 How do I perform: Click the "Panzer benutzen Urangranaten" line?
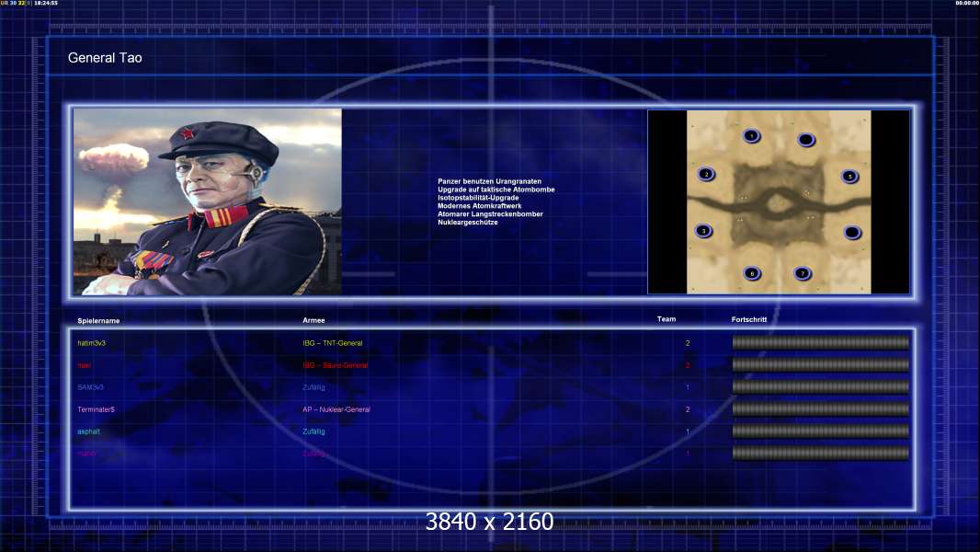pos(489,181)
